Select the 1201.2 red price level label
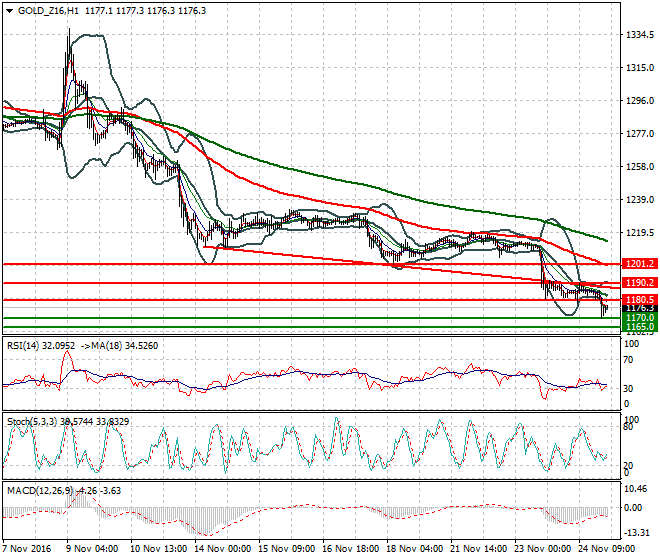This screenshot has height=560, width=660. [x=640, y=264]
